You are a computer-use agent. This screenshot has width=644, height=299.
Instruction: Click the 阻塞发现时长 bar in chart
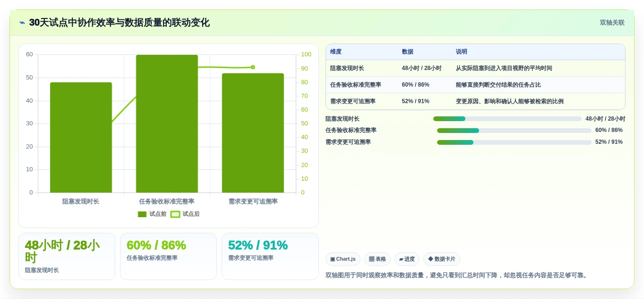coord(81,137)
